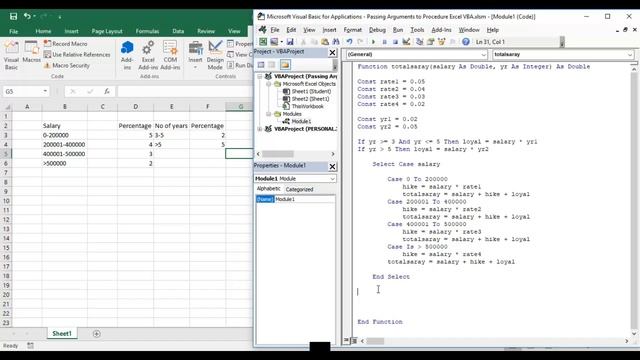640x360 pixels.
Task: Switch to the Formulas ribbon tab
Action: point(147,31)
